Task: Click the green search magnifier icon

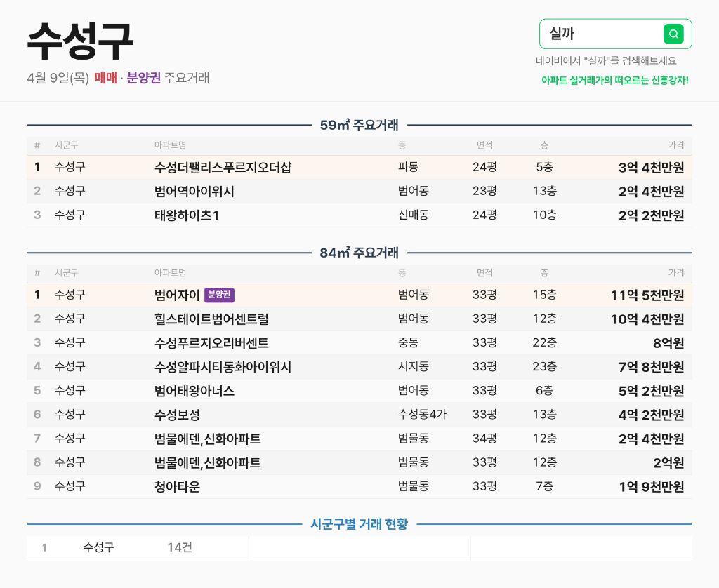Action: (673, 34)
